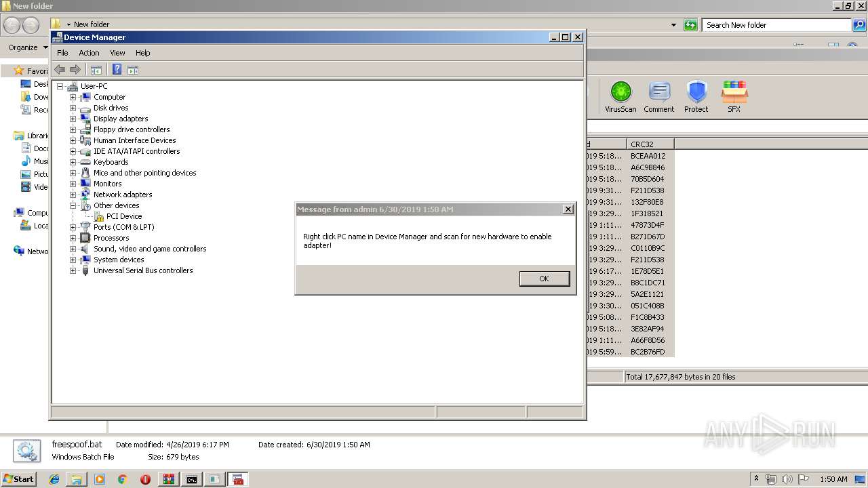Viewport: 868px width, 488px height.
Task: Expand the Network adapters node
Action: (x=73, y=195)
